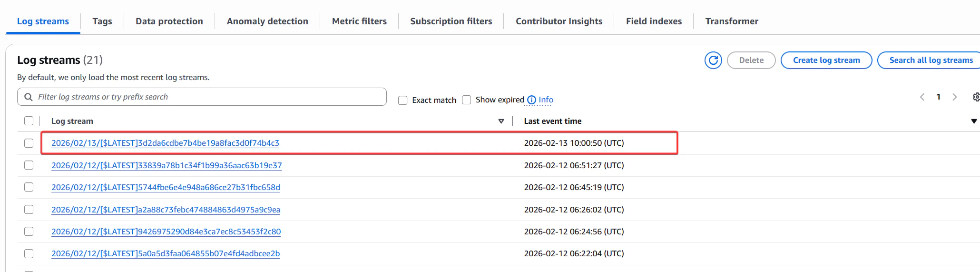Sort by Last event time arrow
980x272 pixels.
974,121
